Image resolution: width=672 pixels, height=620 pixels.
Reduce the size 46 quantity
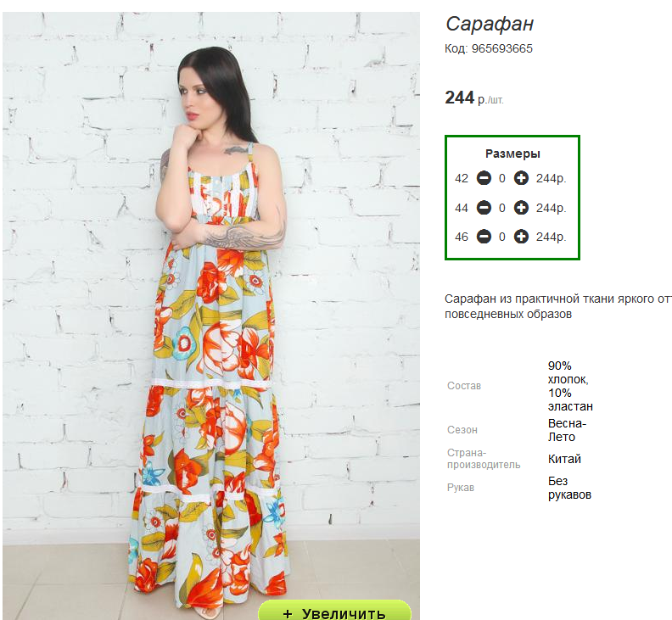tap(484, 237)
